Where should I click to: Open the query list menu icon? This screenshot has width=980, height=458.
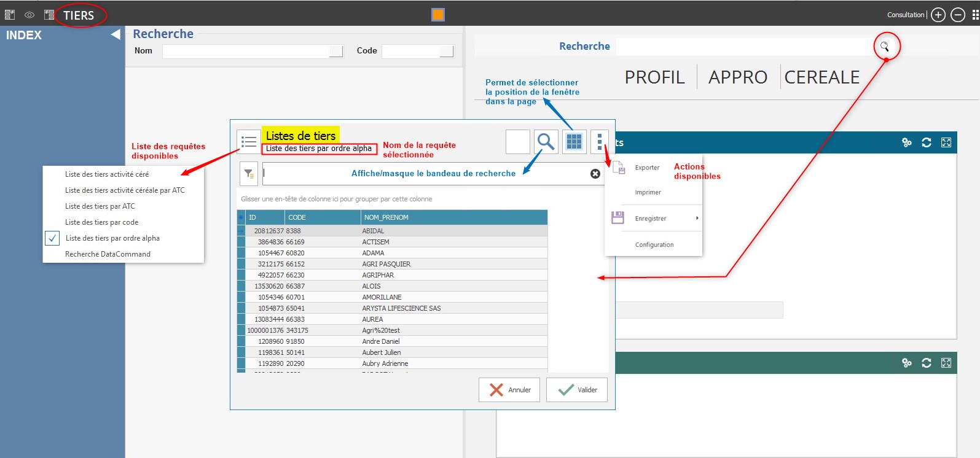(249, 142)
